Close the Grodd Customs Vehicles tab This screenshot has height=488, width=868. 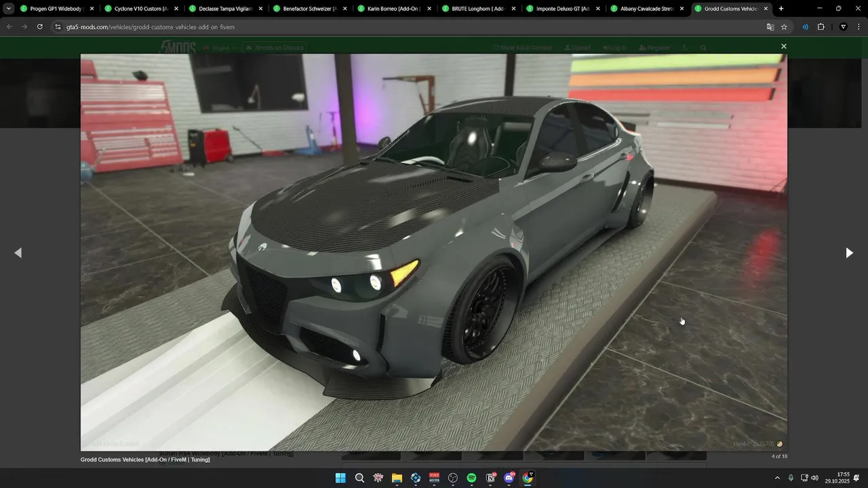tap(766, 9)
